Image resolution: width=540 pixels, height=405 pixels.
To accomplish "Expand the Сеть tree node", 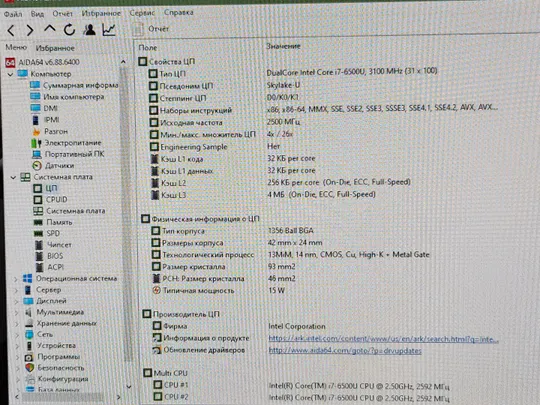I will (x=17, y=335).
